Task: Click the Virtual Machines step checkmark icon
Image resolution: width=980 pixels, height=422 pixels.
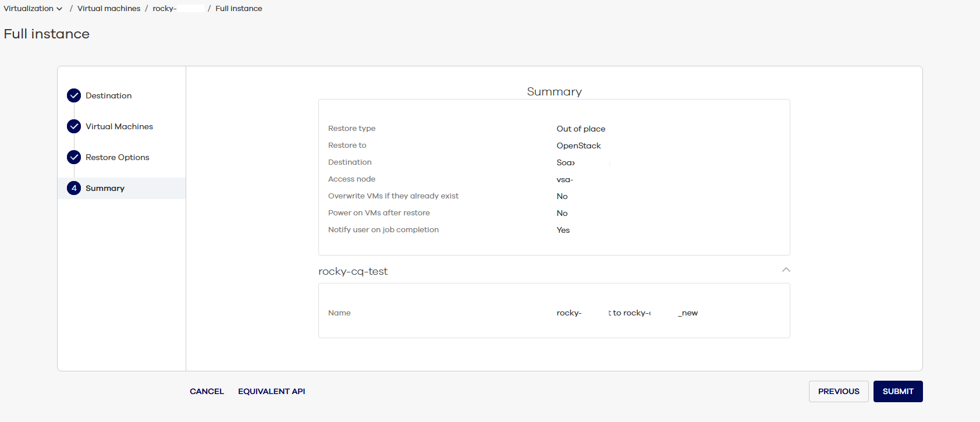Action: pyautogui.click(x=74, y=126)
